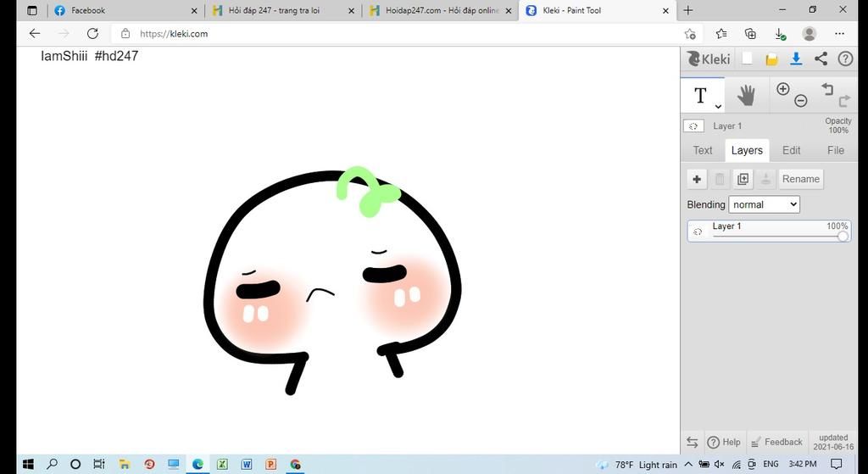
Task: Click the Kleki share icon
Action: click(x=821, y=59)
